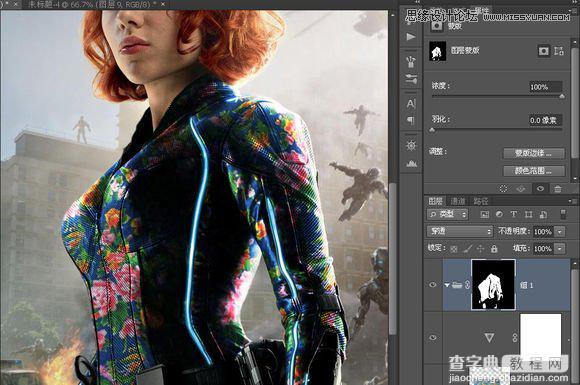
Task: Select the white mask thumbnail below 组 1
Action: coord(540,337)
